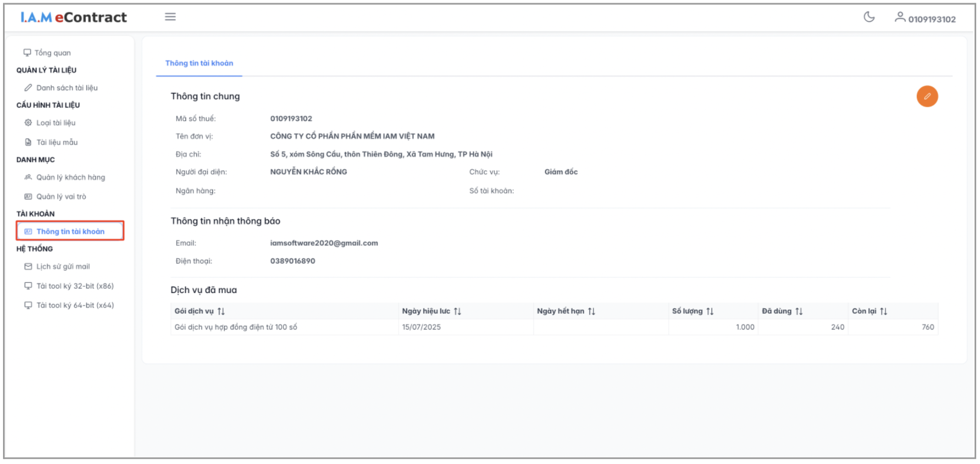This screenshot has height=464, width=980.
Task: View Lịch sử gửi mail
Action: (x=63, y=266)
